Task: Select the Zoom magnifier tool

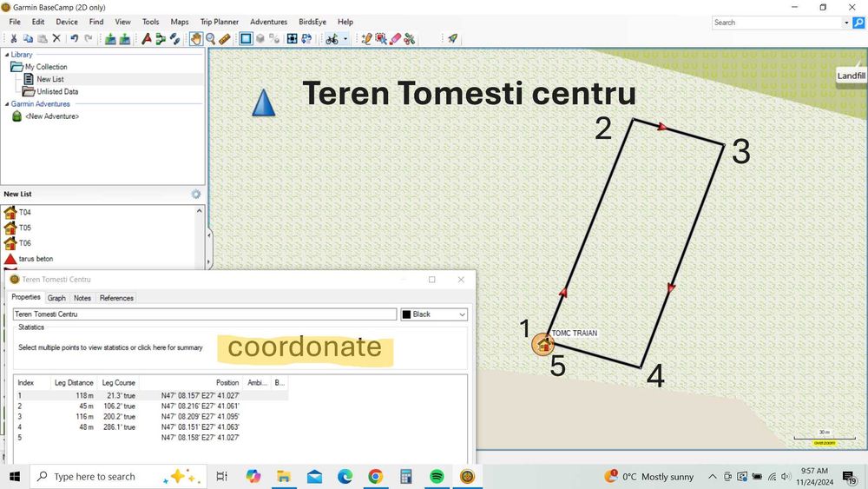Action: click(210, 39)
